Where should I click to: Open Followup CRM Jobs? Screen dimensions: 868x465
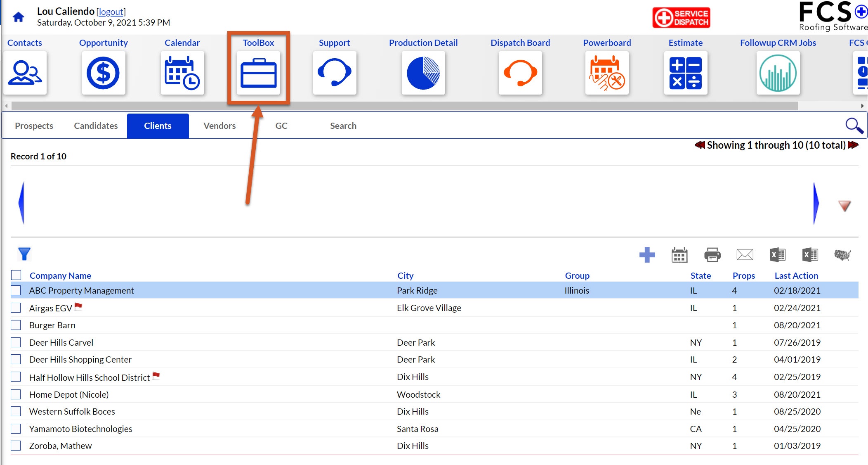click(x=777, y=73)
